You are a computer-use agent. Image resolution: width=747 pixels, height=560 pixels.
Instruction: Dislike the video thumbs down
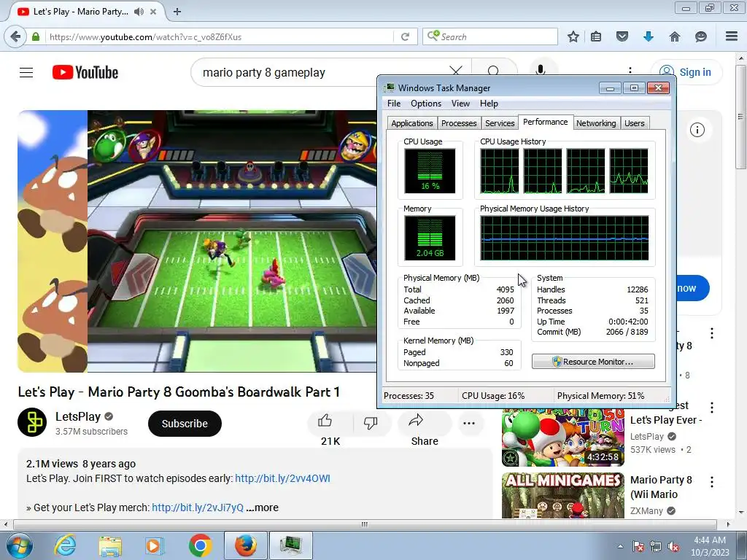coord(370,422)
